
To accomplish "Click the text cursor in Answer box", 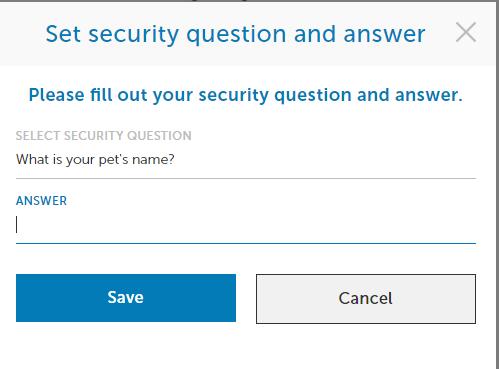I will click(x=17, y=224).
